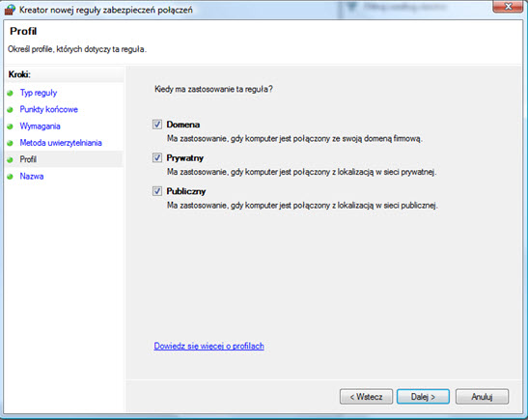Jump to the Wymagania step
Screen dimensions: 528x420
(x=41, y=126)
